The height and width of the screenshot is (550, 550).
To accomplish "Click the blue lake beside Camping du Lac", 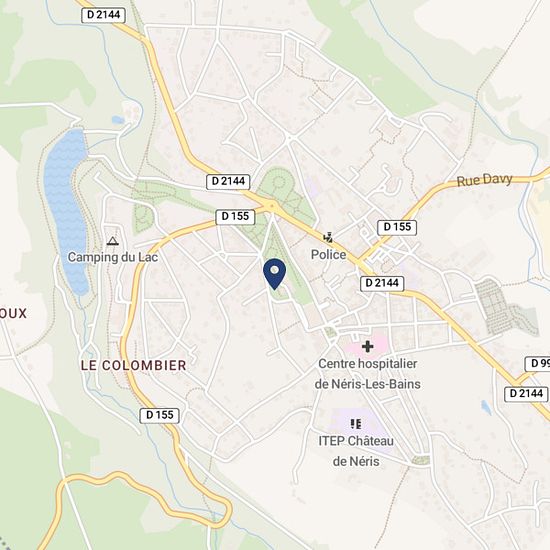I will (66, 210).
